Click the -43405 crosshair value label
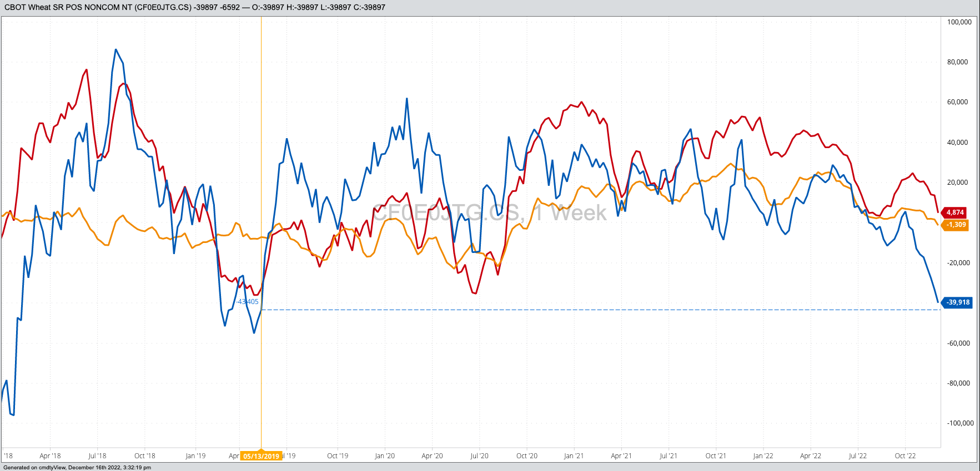 click(248, 302)
